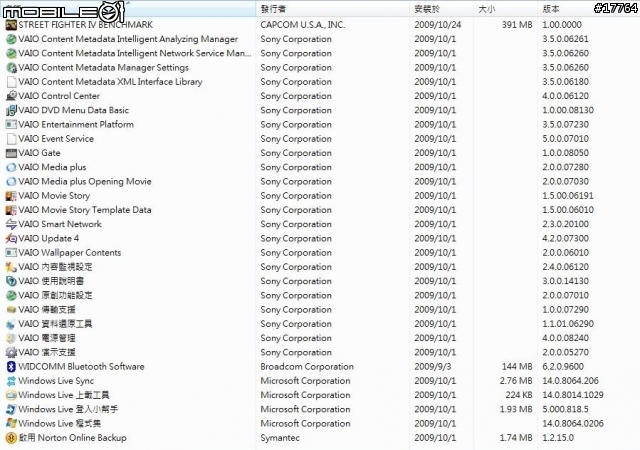Click the VAIO 使用說明書 icon
This screenshot has height=450, width=640.
11,281
